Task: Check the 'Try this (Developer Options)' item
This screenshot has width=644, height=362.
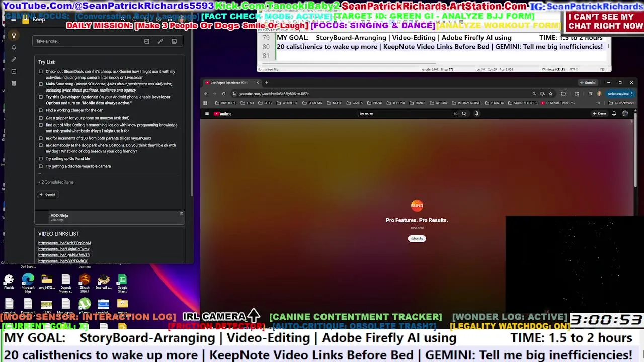Action: (x=41, y=97)
